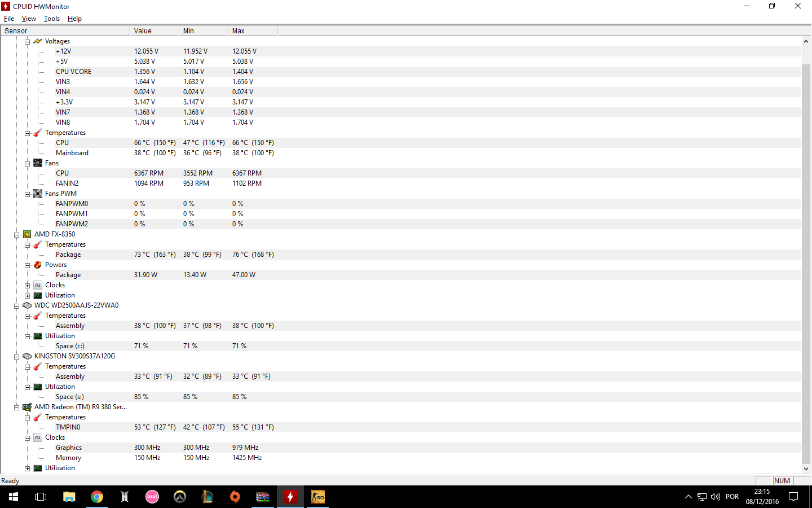Viewport: 812px width, 508px height.
Task: Open the Action Center notifications icon
Action: [793, 497]
